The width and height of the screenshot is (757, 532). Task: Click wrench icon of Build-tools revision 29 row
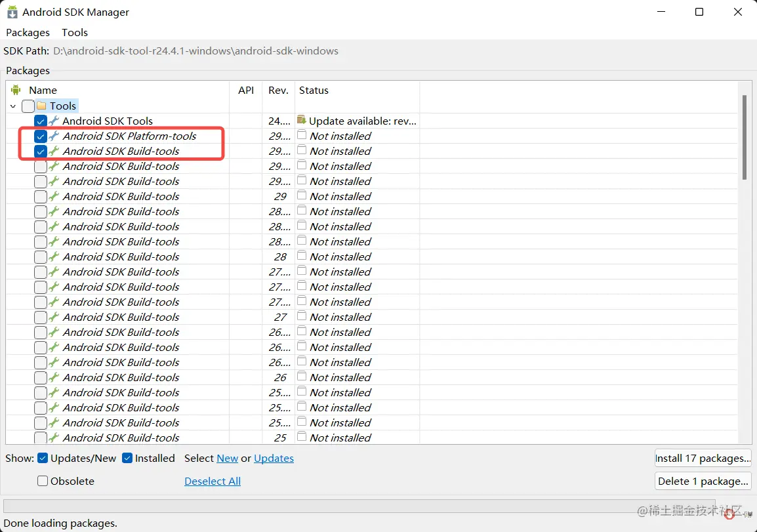54,196
